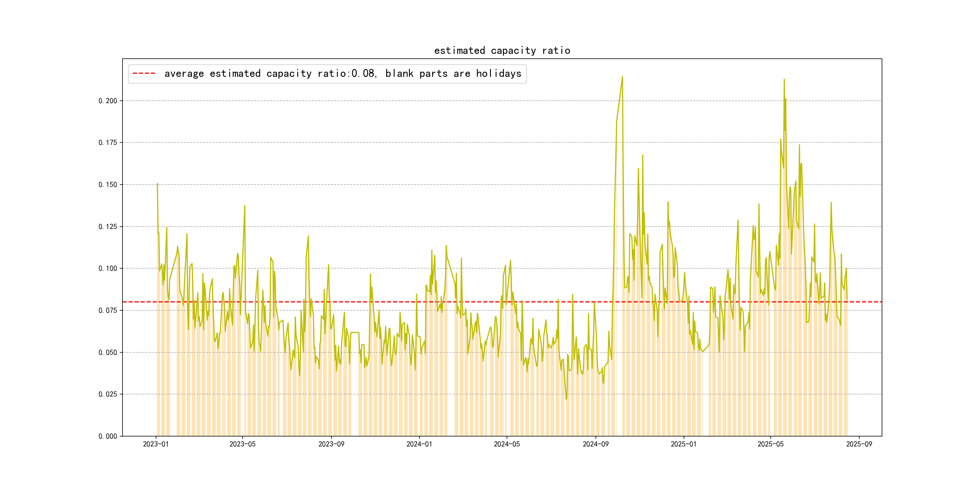Click the 0.125 y-axis tick label

pyautogui.click(x=108, y=227)
